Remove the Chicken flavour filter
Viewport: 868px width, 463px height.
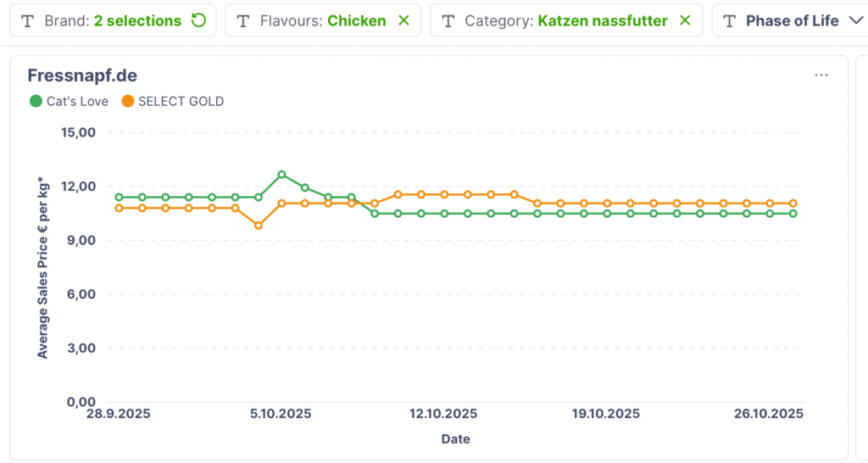click(x=403, y=20)
